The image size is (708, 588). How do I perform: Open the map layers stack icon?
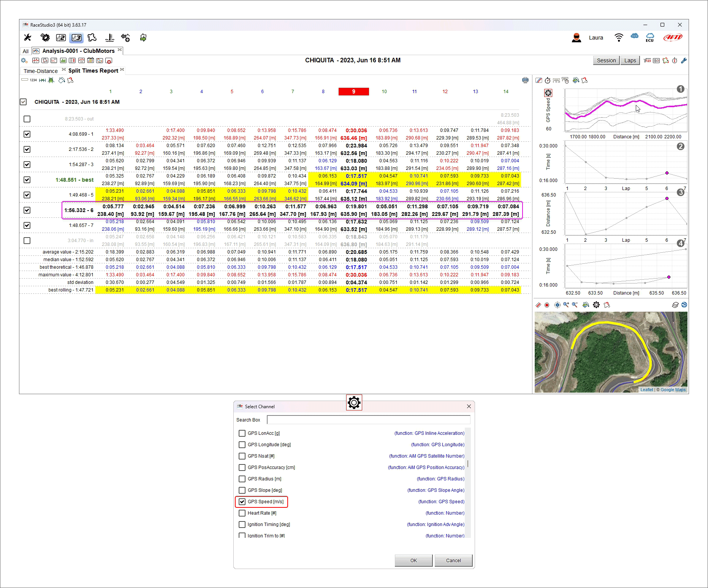[x=675, y=305]
